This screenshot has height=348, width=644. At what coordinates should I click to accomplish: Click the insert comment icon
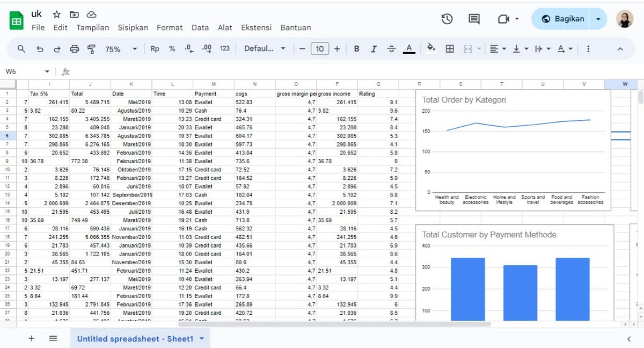(473, 18)
